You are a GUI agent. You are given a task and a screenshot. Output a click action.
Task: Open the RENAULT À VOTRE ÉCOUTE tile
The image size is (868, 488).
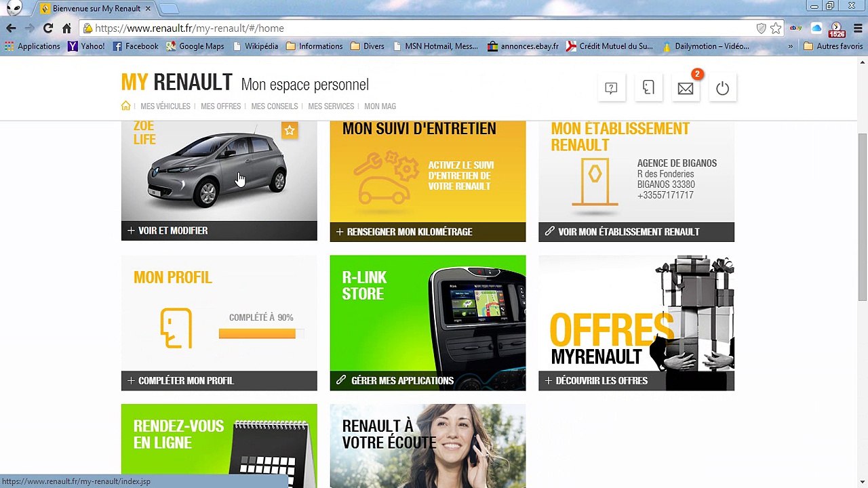(427, 446)
